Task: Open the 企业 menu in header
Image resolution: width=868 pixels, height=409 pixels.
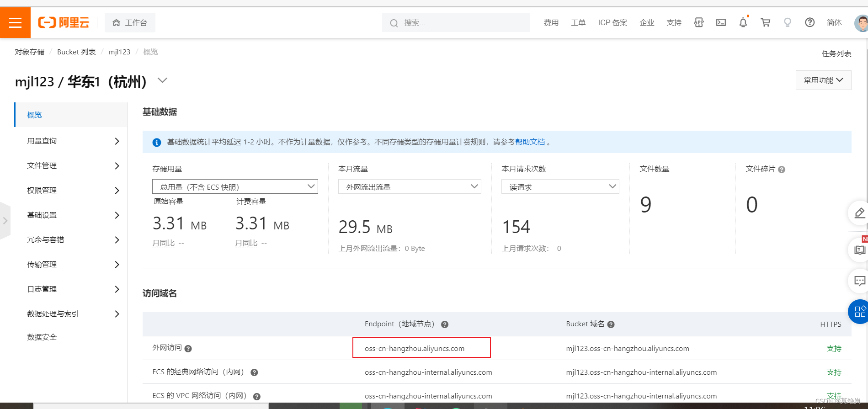Action: tap(647, 23)
